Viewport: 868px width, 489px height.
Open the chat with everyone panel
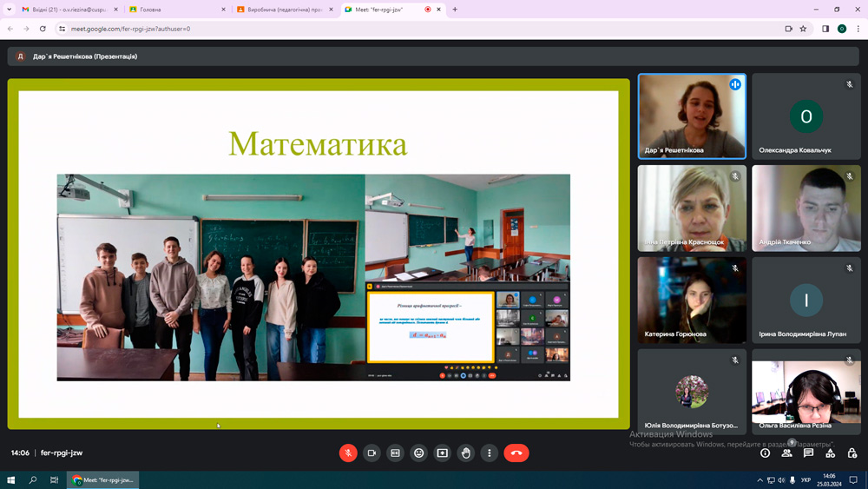click(808, 453)
